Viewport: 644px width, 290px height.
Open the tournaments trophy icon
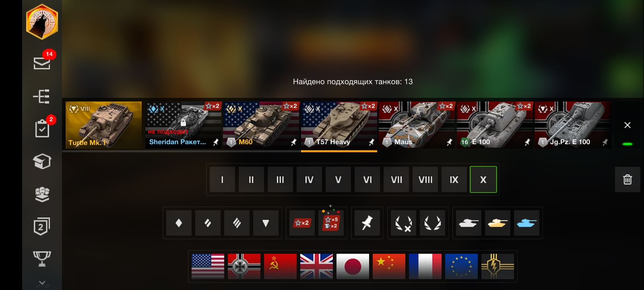(x=42, y=259)
